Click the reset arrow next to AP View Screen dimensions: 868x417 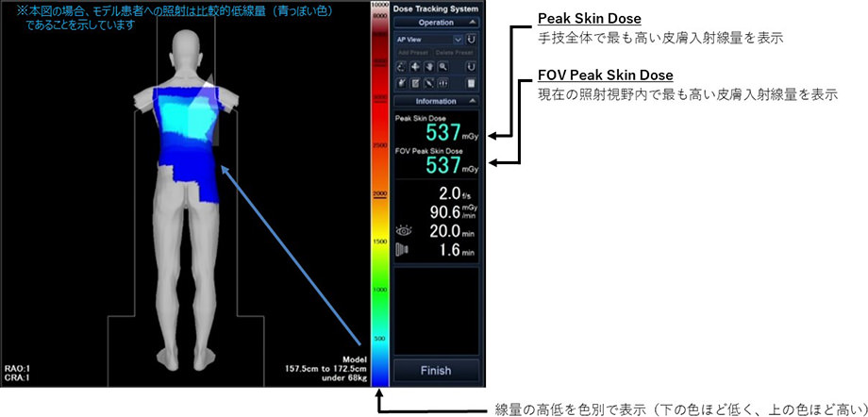(471, 40)
